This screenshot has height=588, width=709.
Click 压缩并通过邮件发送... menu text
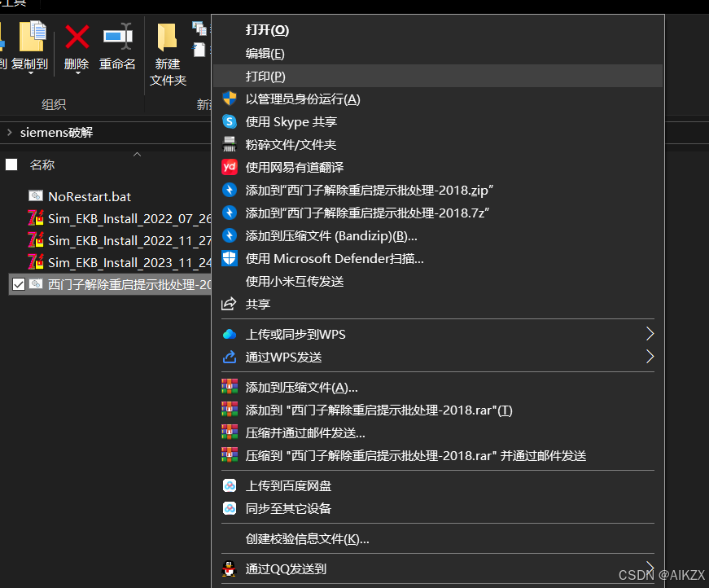305,433
